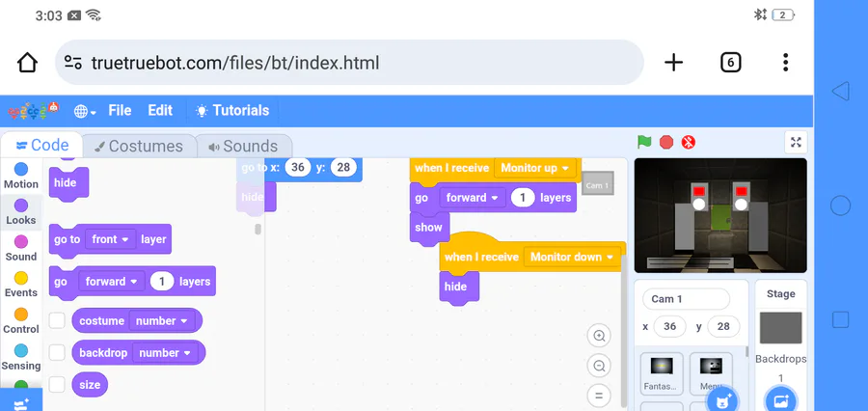Enable the costume number checkbox

(x=57, y=320)
